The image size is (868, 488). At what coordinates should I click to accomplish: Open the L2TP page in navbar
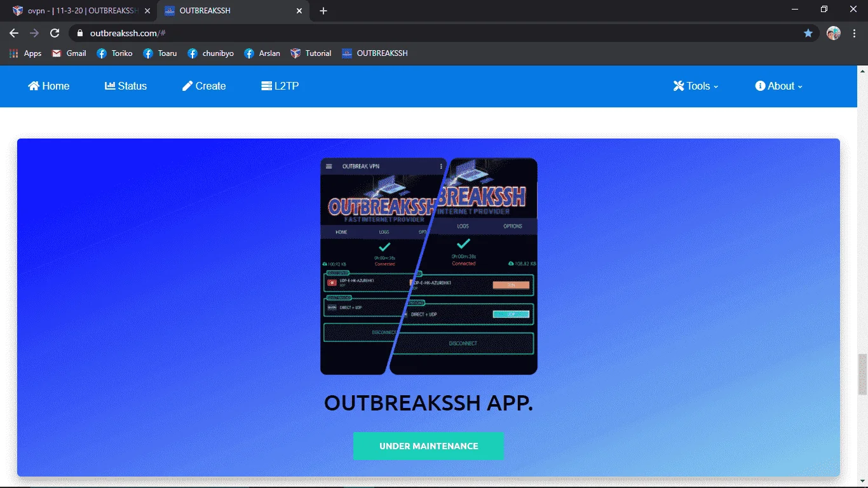[280, 86]
